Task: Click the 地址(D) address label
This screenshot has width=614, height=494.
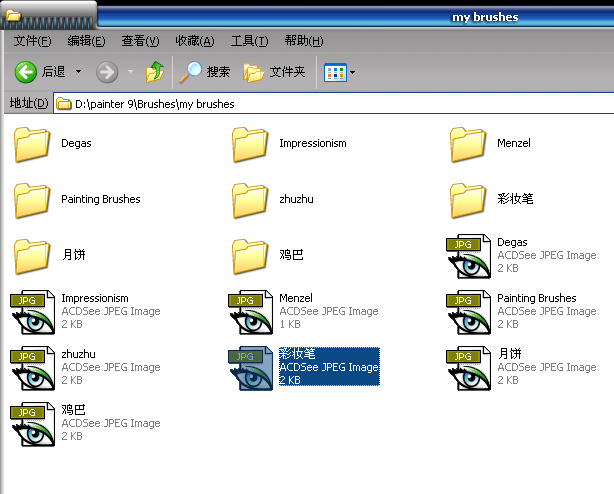Action: [x=29, y=103]
